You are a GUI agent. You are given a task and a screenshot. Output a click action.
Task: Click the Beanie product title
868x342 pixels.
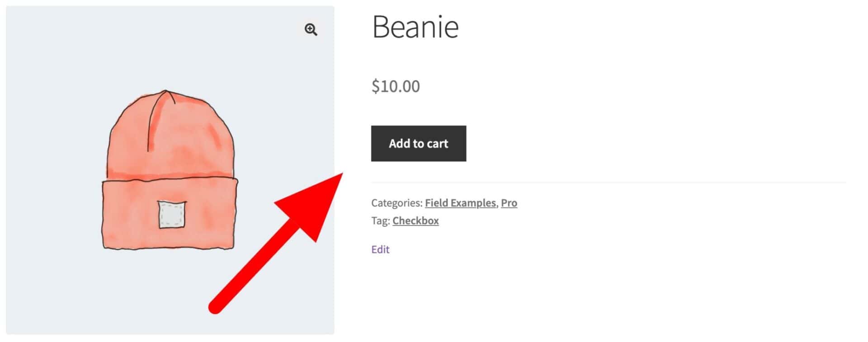415,27
